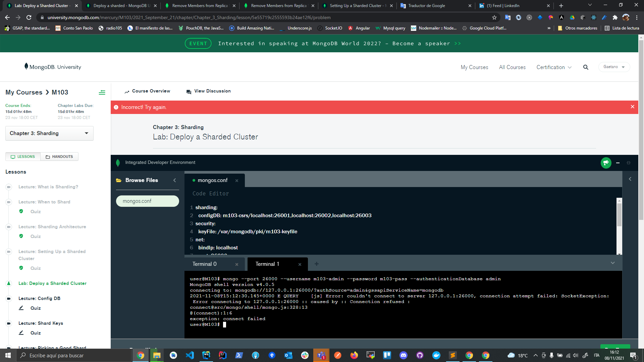
Task: Dismiss the Incorrect Try again alert
Action: point(632,107)
